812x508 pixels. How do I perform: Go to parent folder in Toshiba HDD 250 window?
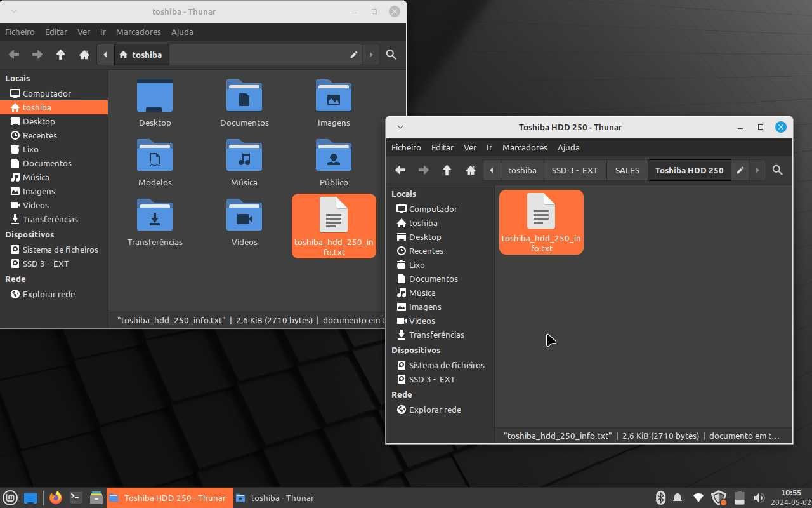pyautogui.click(x=447, y=170)
